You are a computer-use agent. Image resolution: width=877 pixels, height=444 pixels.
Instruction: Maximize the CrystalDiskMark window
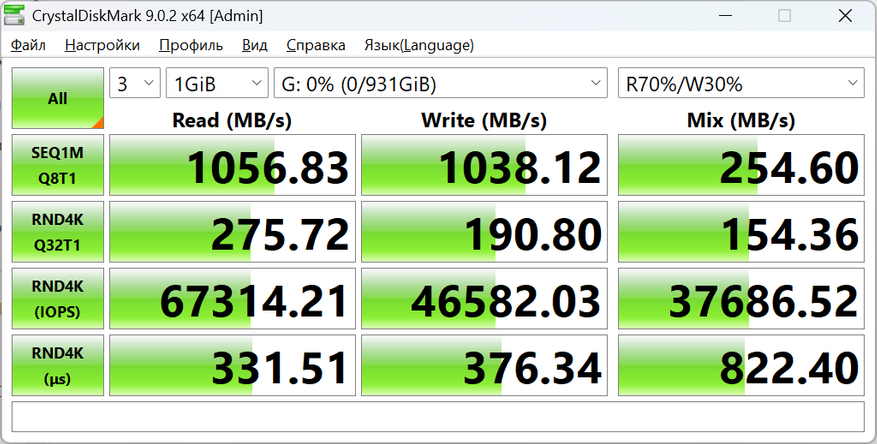click(x=785, y=16)
